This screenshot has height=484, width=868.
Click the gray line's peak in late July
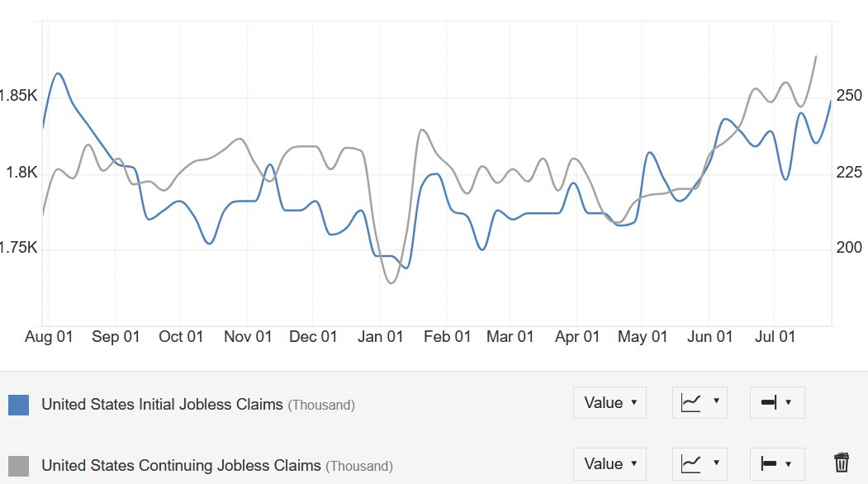(816, 56)
